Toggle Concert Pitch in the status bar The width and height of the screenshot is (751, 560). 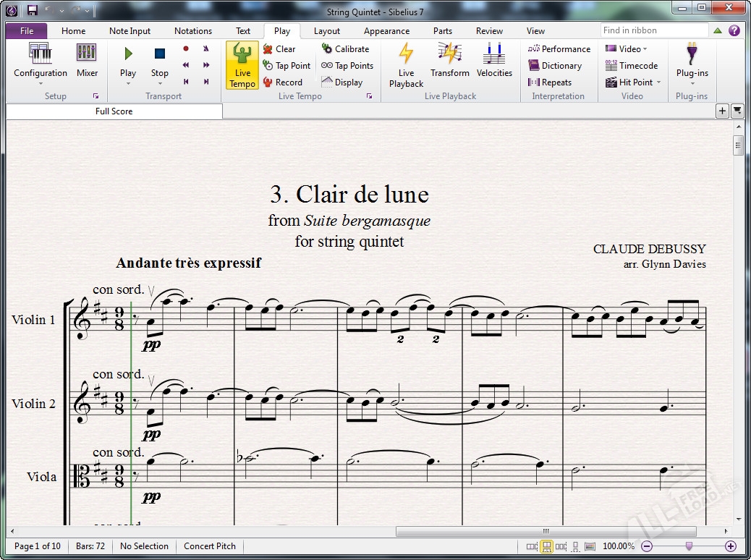209,546
